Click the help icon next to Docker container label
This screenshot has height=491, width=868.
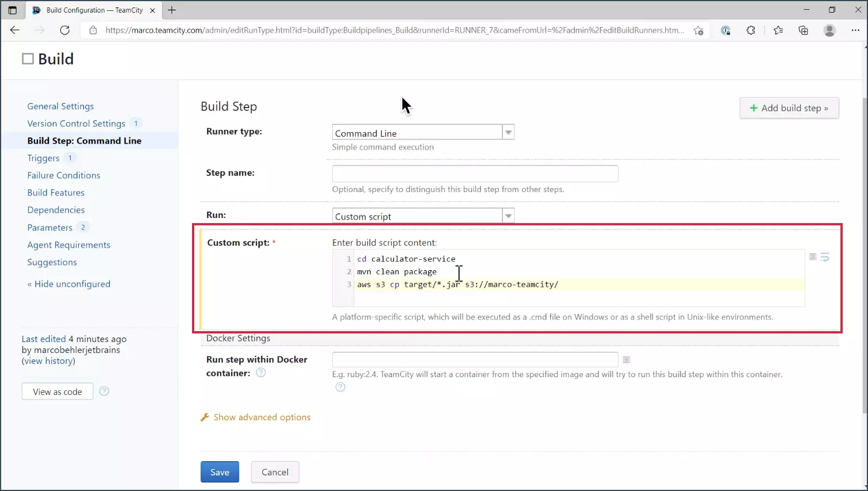pos(261,373)
